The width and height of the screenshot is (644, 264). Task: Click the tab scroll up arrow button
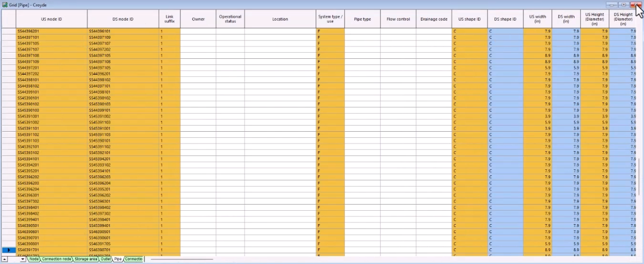tap(4, 259)
